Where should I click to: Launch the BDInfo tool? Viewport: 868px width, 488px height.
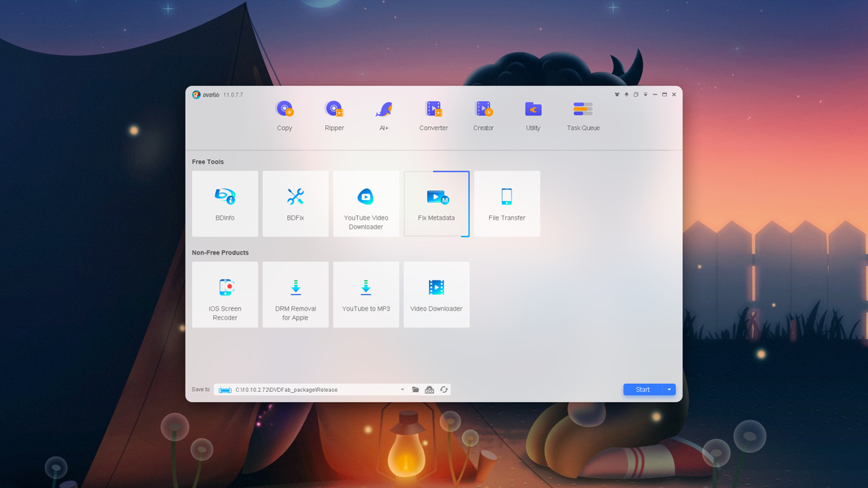[x=225, y=203]
